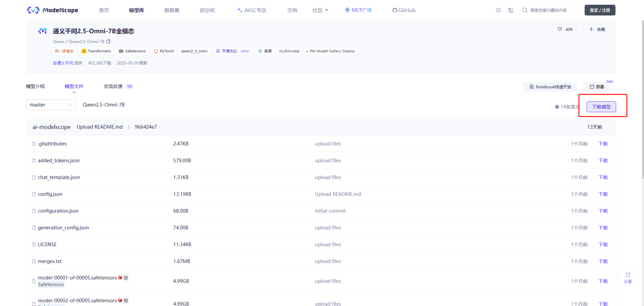644x306 pixels.
Task: Click the highlighted 下载模型 button
Action: 601,106
